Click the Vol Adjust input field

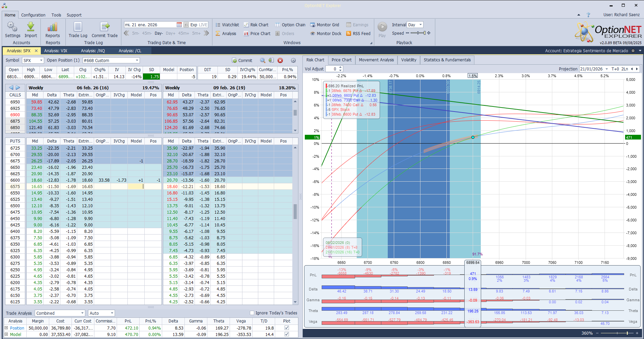[331, 69]
